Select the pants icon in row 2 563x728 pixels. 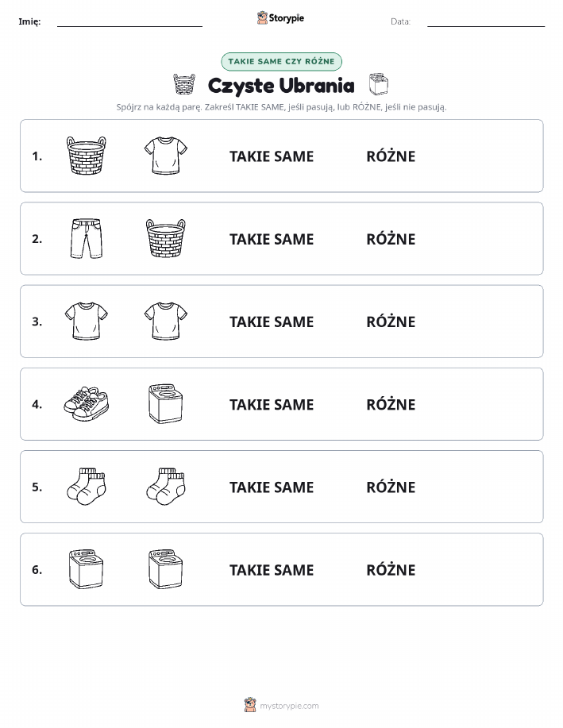click(87, 238)
